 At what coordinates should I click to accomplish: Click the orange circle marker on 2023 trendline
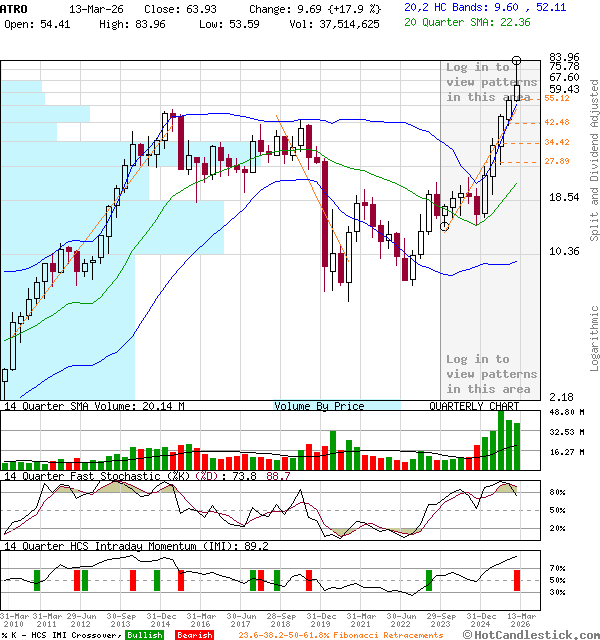445,226
